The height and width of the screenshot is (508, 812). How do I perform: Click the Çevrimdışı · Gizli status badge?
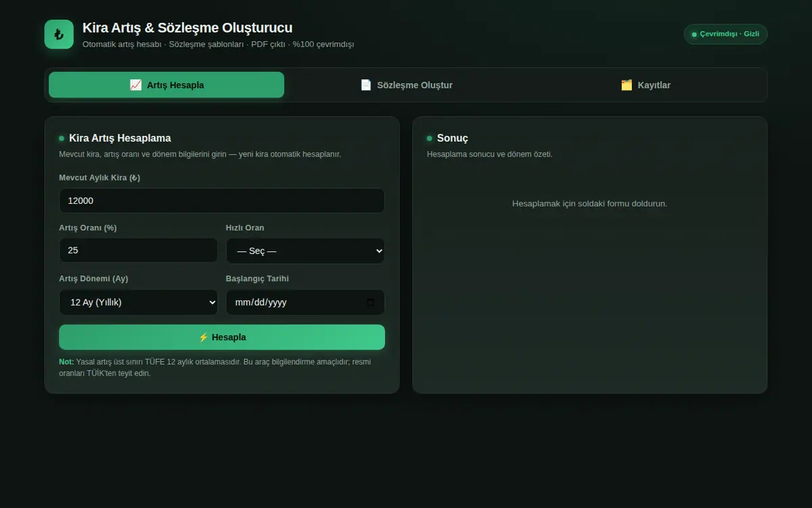tap(725, 34)
